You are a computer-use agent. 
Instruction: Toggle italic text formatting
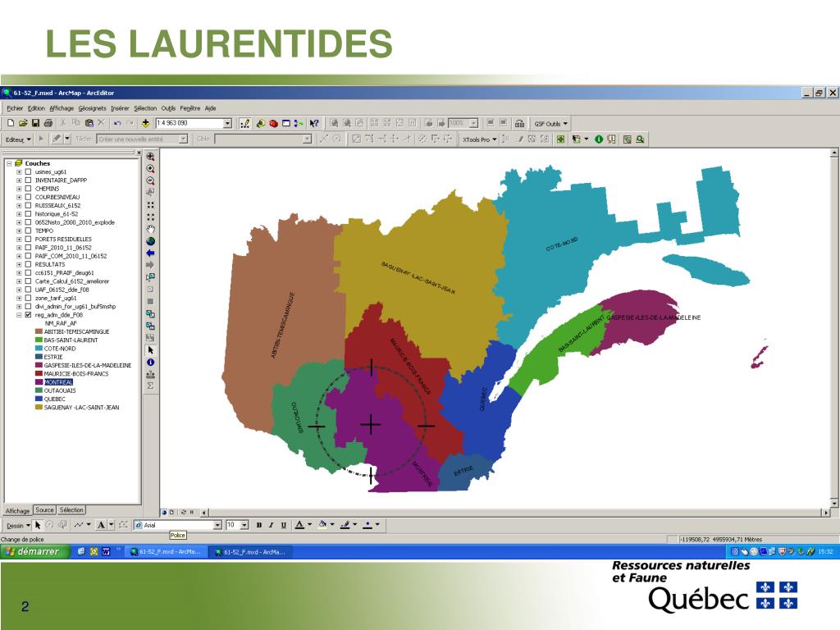pyautogui.click(x=271, y=525)
